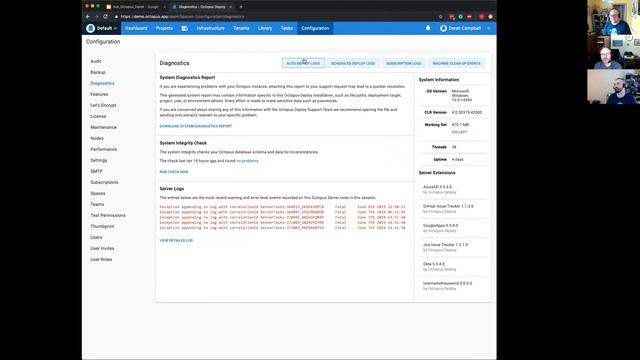The width and height of the screenshot is (640, 360).
Task: Select the middle participant video thumbnail
Action: coord(613,52)
